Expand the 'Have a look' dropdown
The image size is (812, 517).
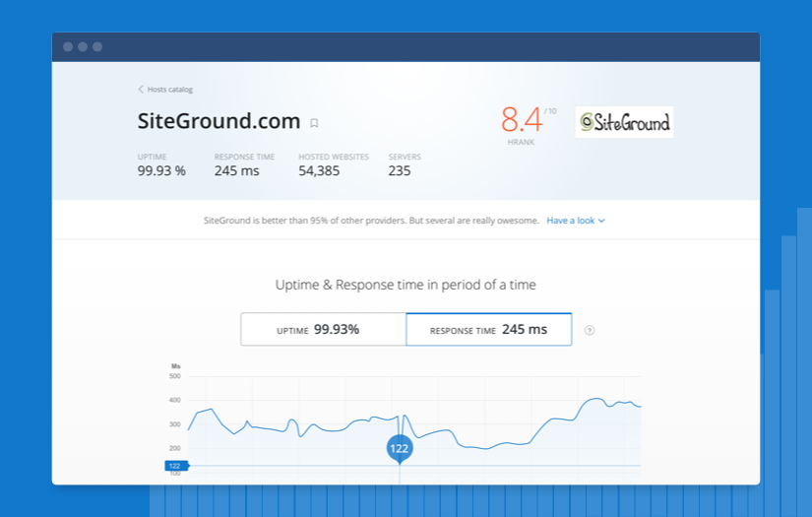576,221
